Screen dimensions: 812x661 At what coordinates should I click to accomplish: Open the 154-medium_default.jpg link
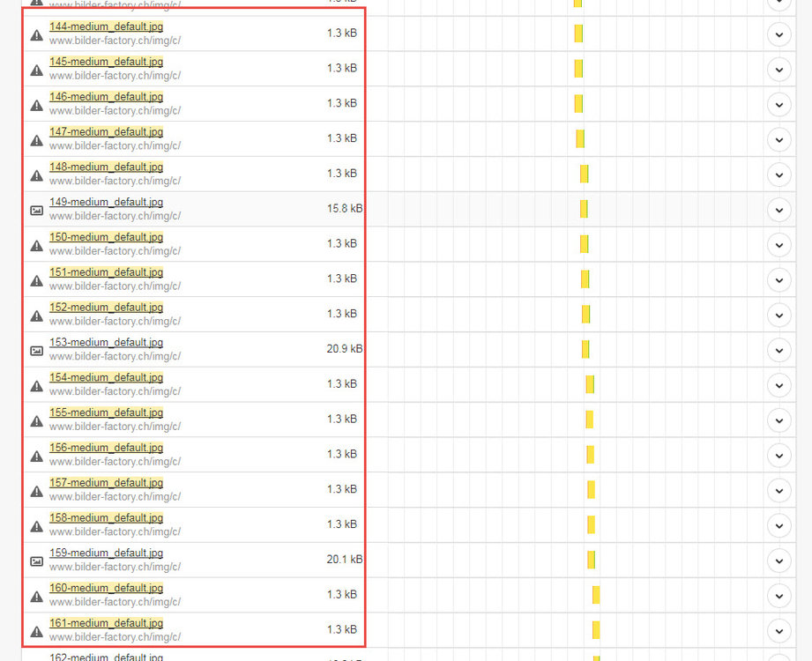(x=106, y=377)
